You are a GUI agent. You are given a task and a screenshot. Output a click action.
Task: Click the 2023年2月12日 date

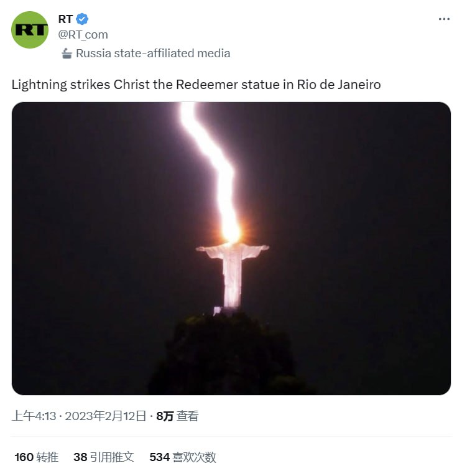106,416
